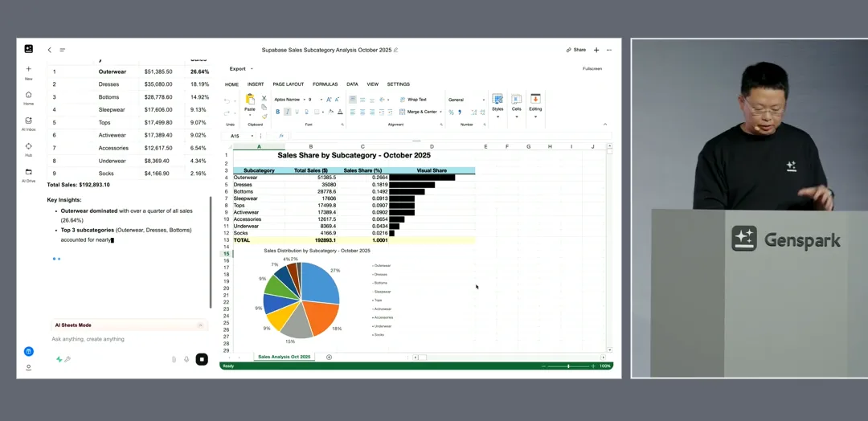Image resolution: width=868 pixels, height=421 pixels.
Task: Switch to the FORMULAS ribbon tab
Action: (x=325, y=84)
